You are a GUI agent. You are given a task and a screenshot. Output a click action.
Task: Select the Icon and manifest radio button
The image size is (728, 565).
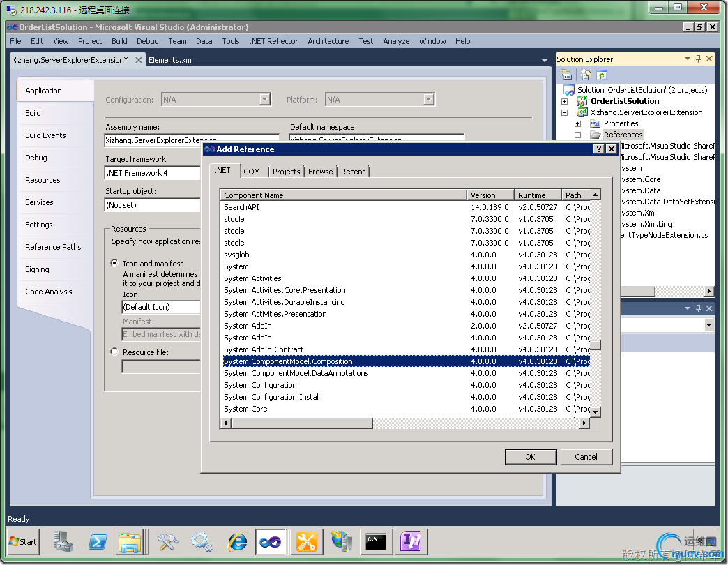click(x=115, y=264)
